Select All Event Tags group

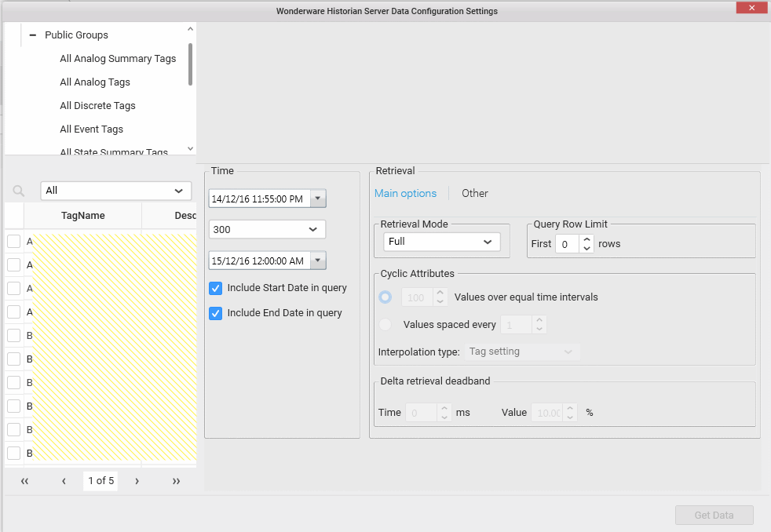click(91, 129)
